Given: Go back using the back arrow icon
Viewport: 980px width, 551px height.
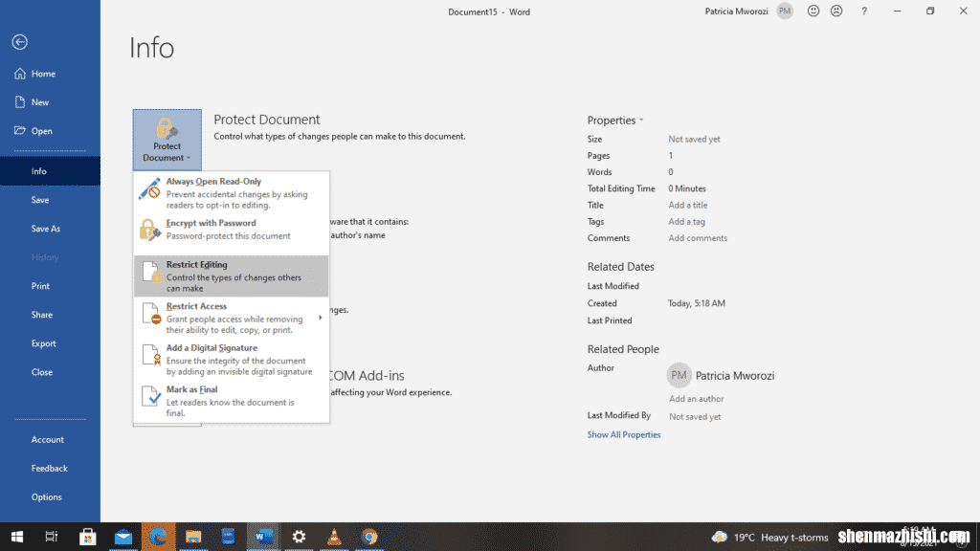Looking at the screenshot, I should coord(19,42).
